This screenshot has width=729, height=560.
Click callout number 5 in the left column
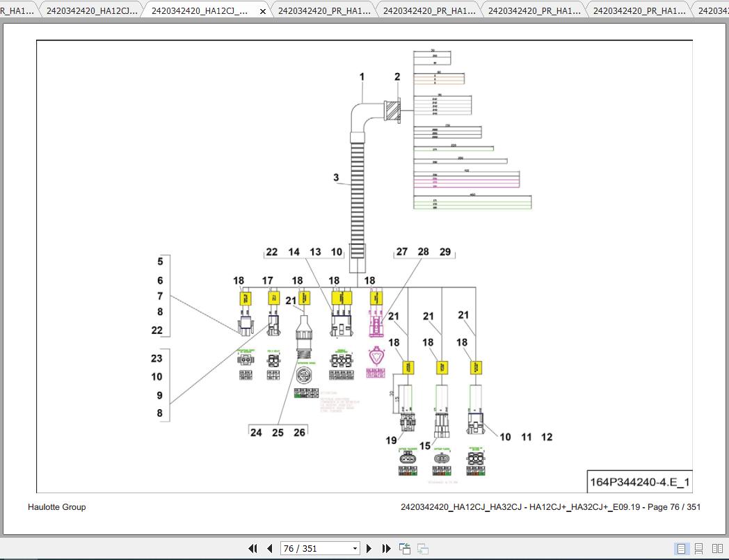point(160,262)
